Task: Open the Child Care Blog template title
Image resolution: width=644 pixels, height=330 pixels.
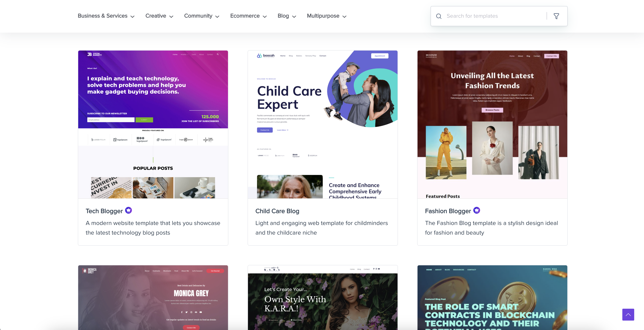Action: pos(277,211)
